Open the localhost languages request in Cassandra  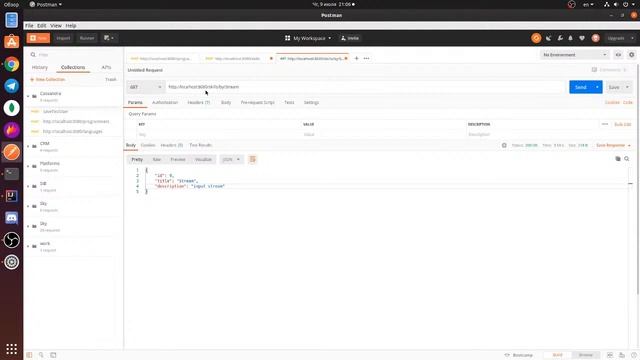pyautogui.click(x=73, y=131)
